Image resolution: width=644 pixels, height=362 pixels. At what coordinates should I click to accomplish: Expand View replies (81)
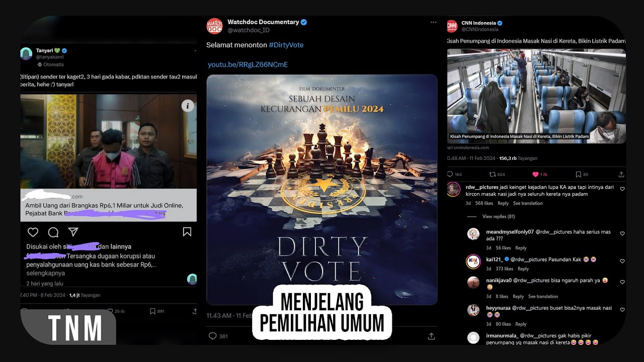click(x=499, y=217)
